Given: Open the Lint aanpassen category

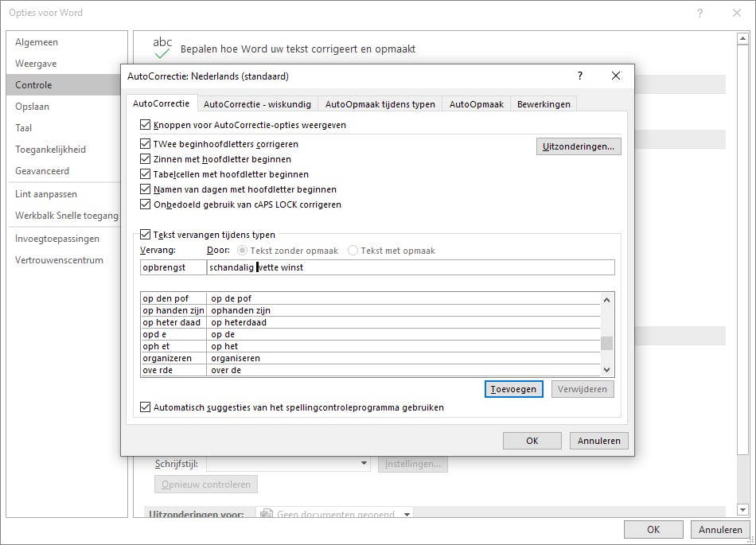Looking at the screenshot, I should point(64,193).
